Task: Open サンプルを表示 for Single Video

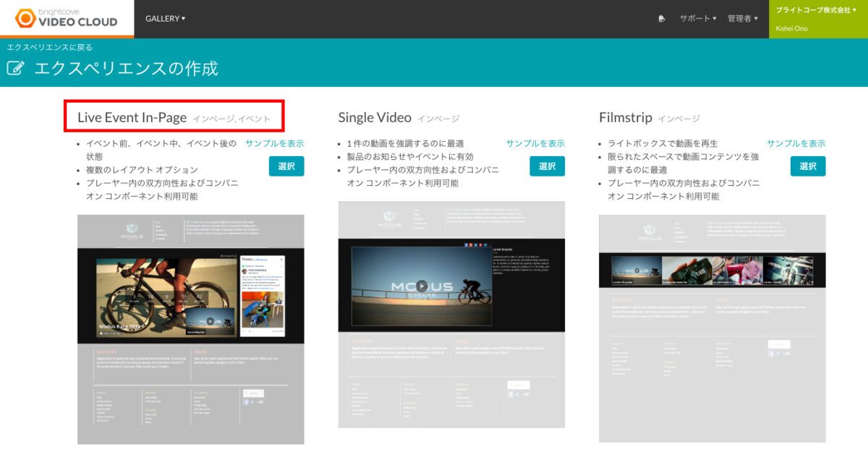Action: pos(535,144)
